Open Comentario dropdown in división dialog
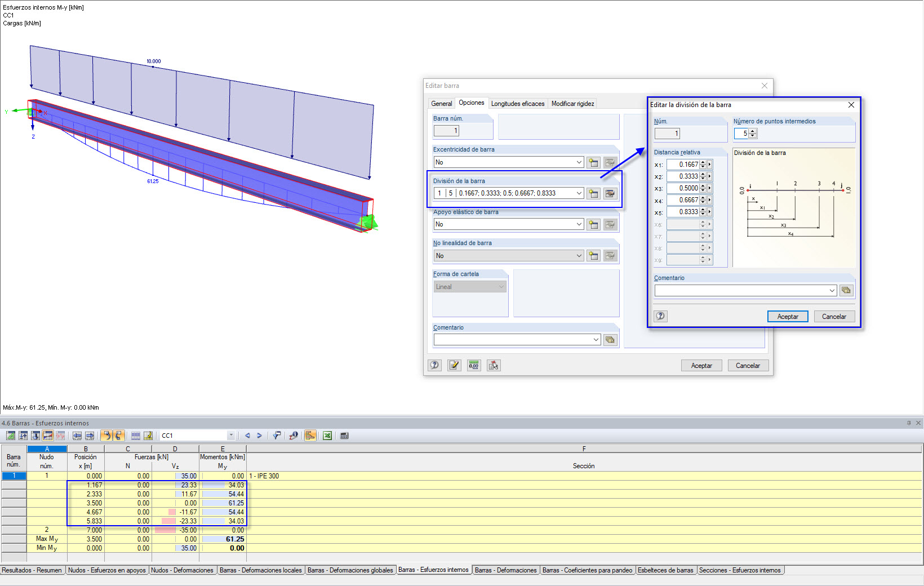This screenshot has width=924, height=586. click(x=832, y=291)
